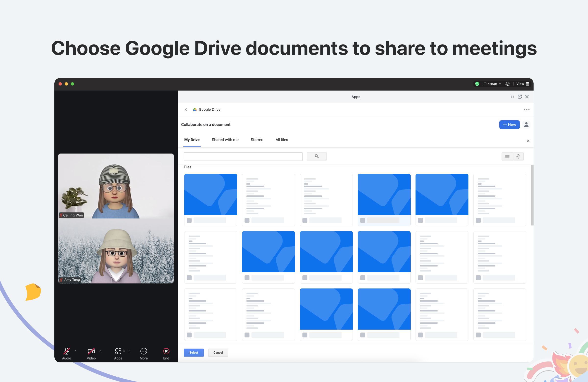Expand the 13:48 timer dropdown

pos(500,84)
